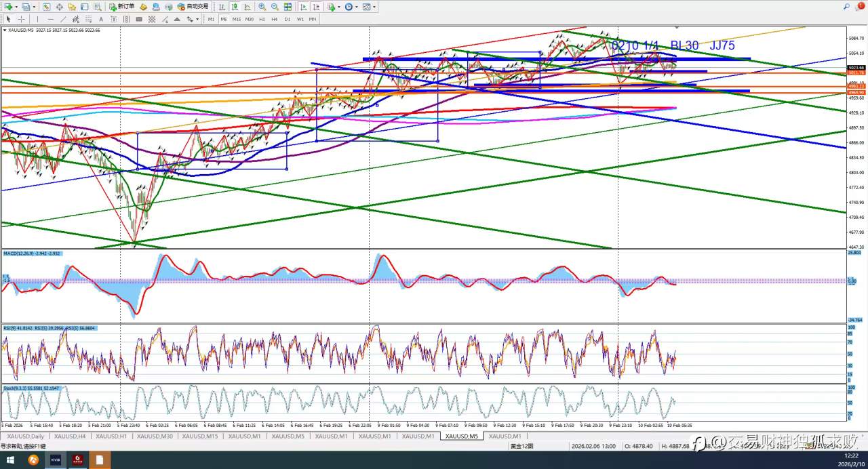Switch to the XAUUSD,Daily chart tab
This screenshot has height=469, width=868.
(x=26, y=436)
